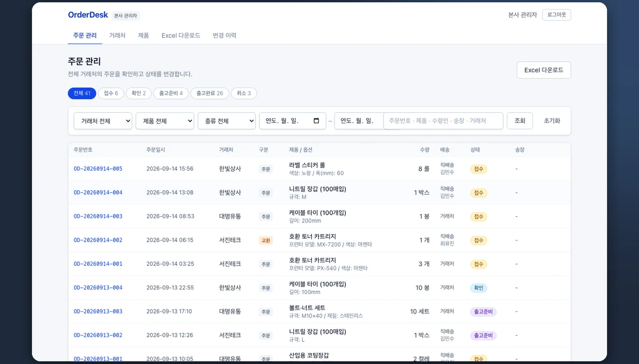Click the 조회 search button

pos(520,121)
